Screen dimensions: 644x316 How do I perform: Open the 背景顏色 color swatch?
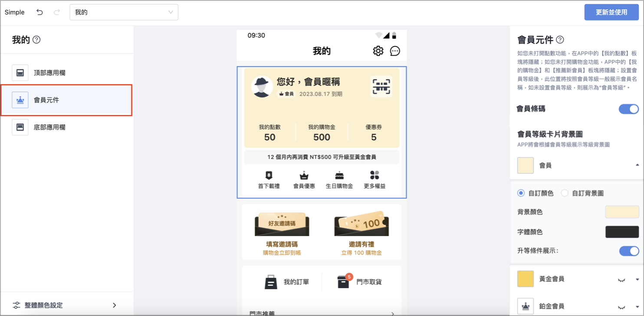click(622, 212)
